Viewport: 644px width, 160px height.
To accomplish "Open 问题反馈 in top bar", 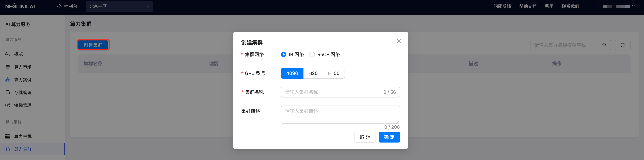I will pos(502,6).
